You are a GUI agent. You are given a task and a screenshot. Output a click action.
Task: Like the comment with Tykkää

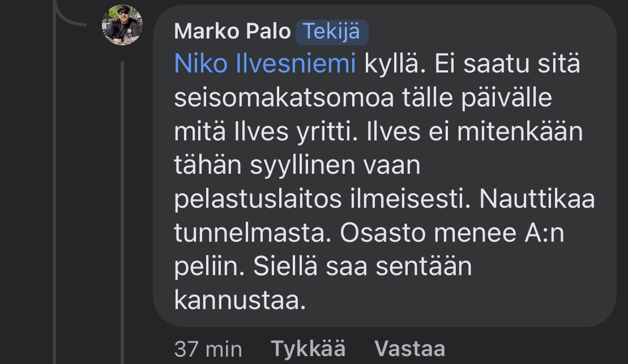[x=308, y=348]
